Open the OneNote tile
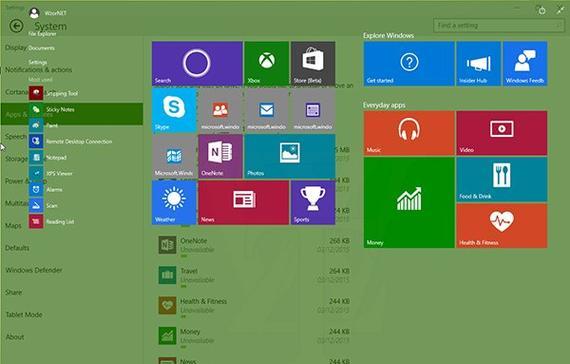570x364 pixels. 220,156
